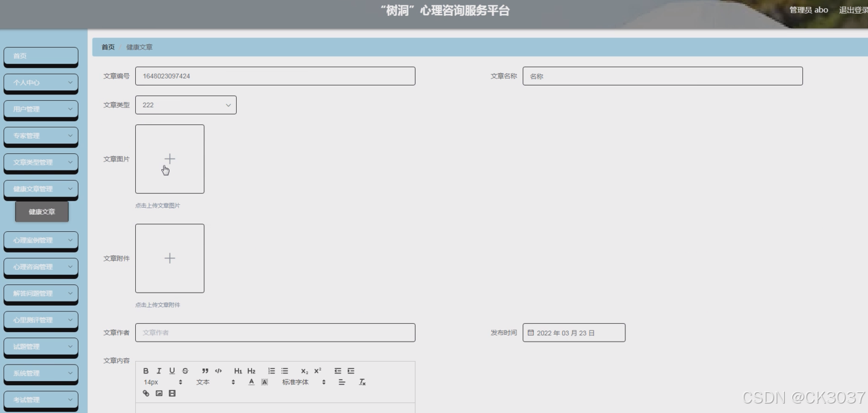Click the insert link icon in the editor

click(146, 394)
